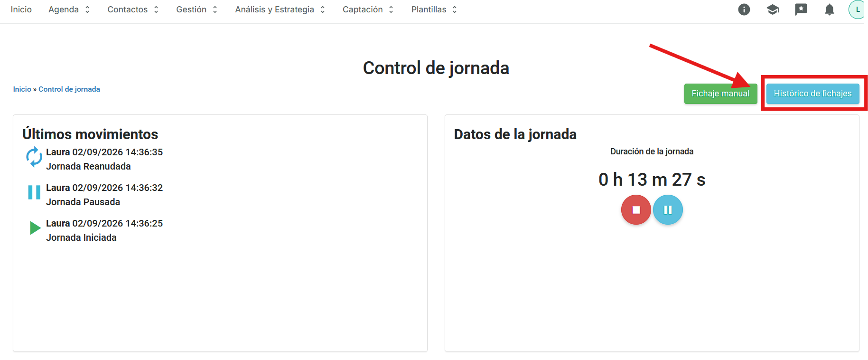
Task: Open the notifications bell
Action: 829,9
